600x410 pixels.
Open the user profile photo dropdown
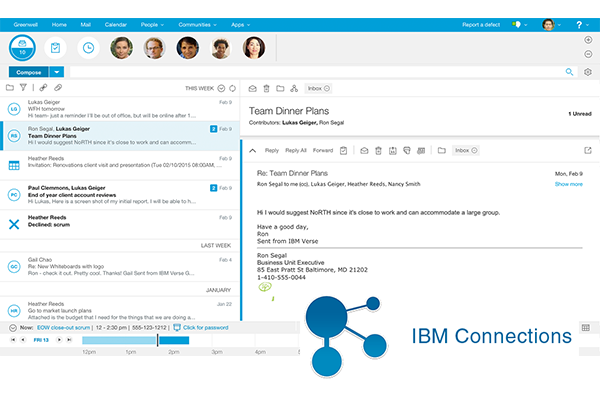tap(551, 25)
